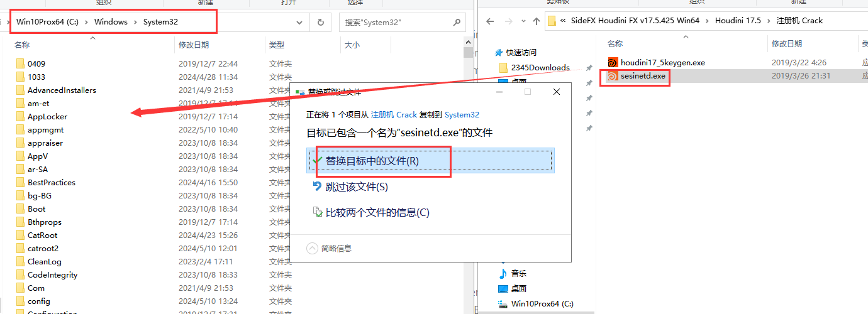Open address history dropdown in System32 window

(299, 22)
